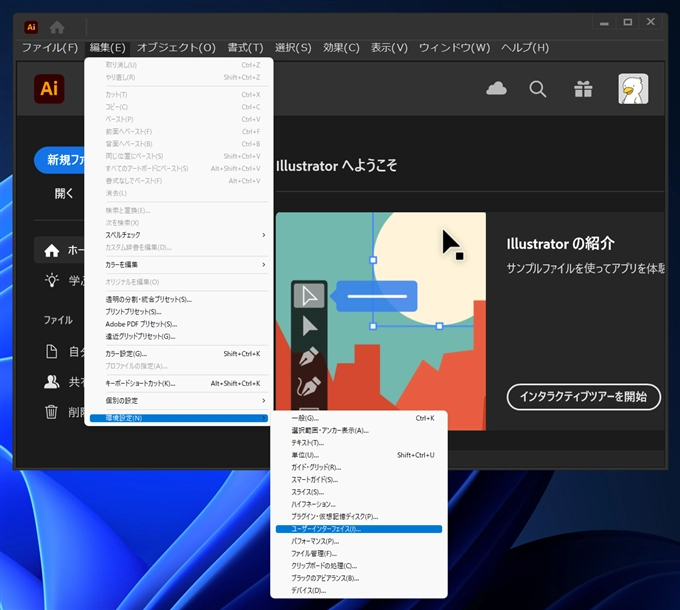Click the Illustrator の紹介 heading

pos(560,244)
